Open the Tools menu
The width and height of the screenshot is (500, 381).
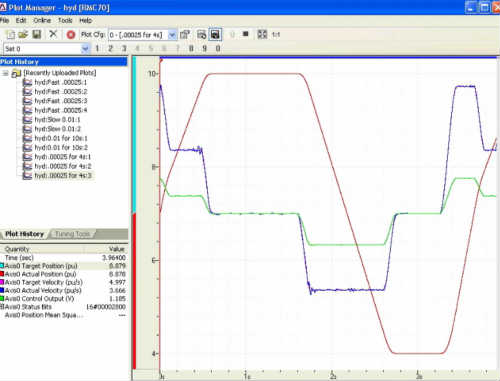point(65,21)
